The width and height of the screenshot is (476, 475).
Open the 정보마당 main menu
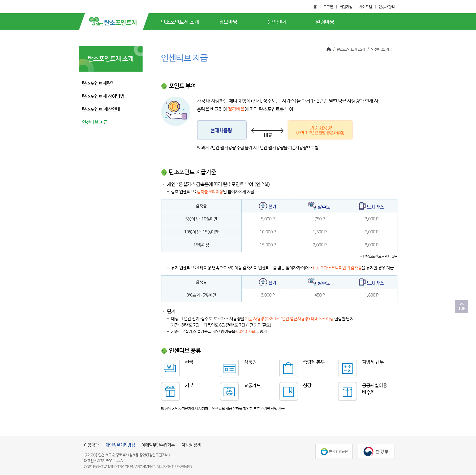point(228,22)
